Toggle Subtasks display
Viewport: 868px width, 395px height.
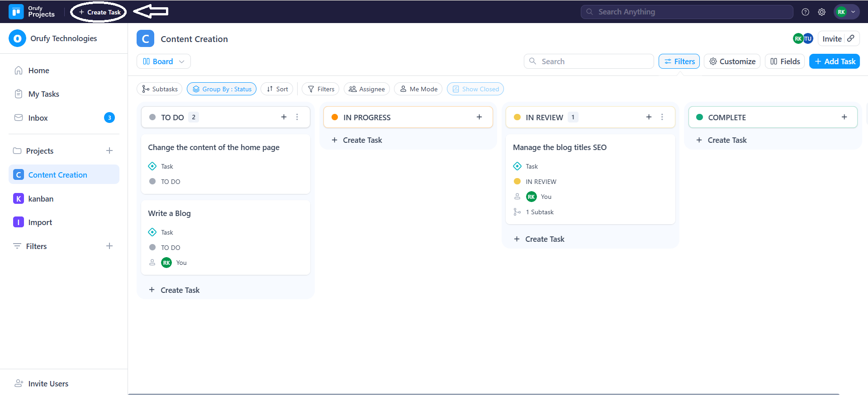pos(159,89)
